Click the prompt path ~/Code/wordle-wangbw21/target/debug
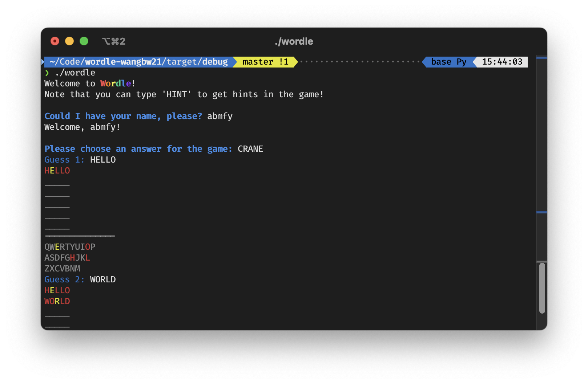Image resolution: width=588 pixels, height=384 pixels. (x=139, y=62)
